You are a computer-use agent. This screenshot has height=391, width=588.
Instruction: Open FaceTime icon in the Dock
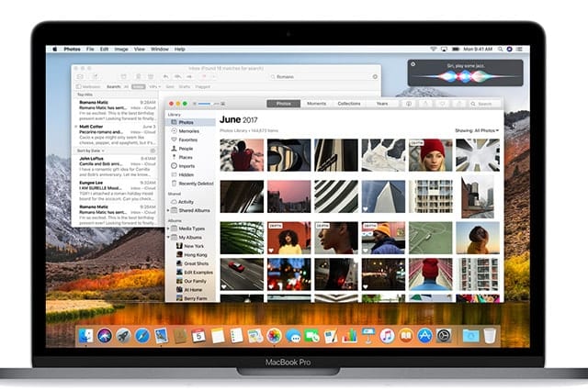[x=311, y=336]
